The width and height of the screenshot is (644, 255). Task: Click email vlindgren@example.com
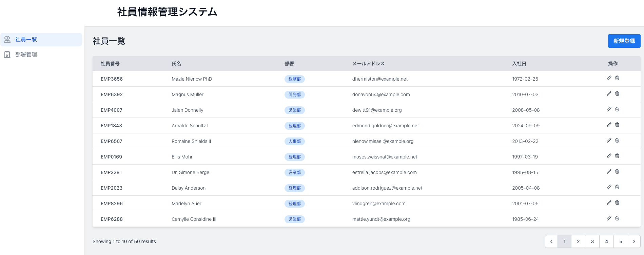pyautogui.click(x=379, y=204)
